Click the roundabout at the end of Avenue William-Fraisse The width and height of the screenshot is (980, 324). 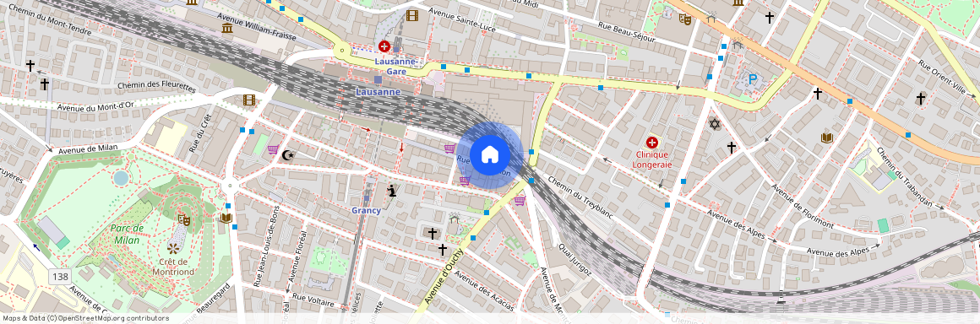tap(341, 50)
